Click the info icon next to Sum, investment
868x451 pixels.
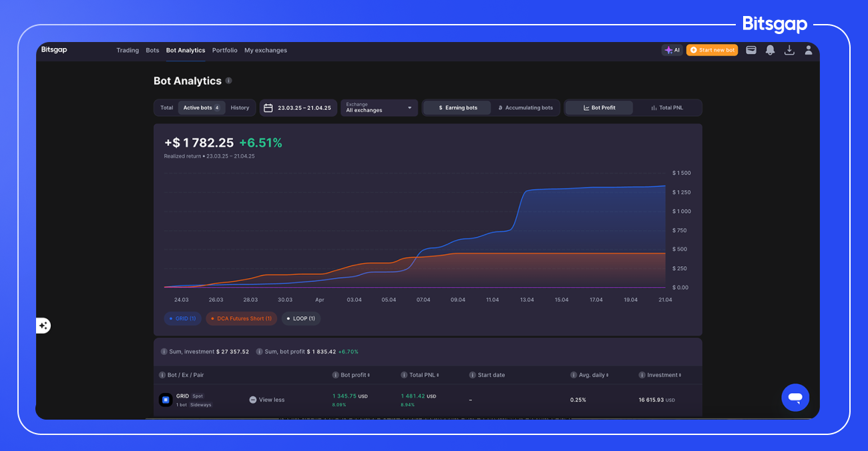164,352
